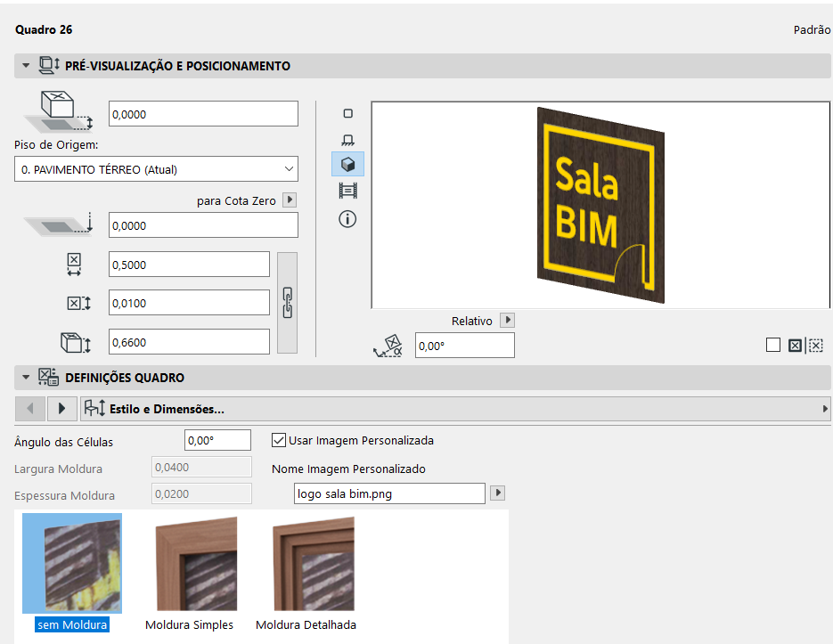Click the chain link icon beside dimension fields
833x644 pixels.
[286, 302]
